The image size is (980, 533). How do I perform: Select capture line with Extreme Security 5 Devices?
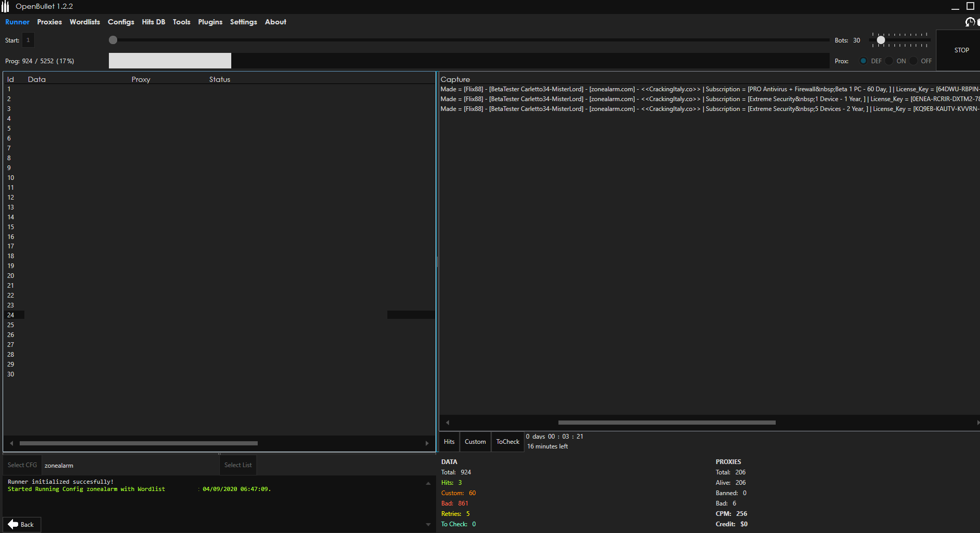click(709, 109)
